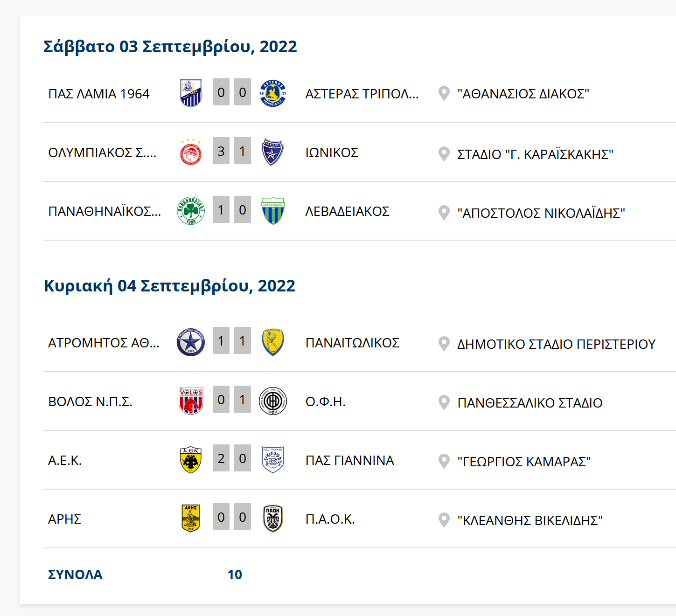Screen dimensions: 676x616
Task: Open the Ολυμπιακός red crest
Action: [191, 152]
